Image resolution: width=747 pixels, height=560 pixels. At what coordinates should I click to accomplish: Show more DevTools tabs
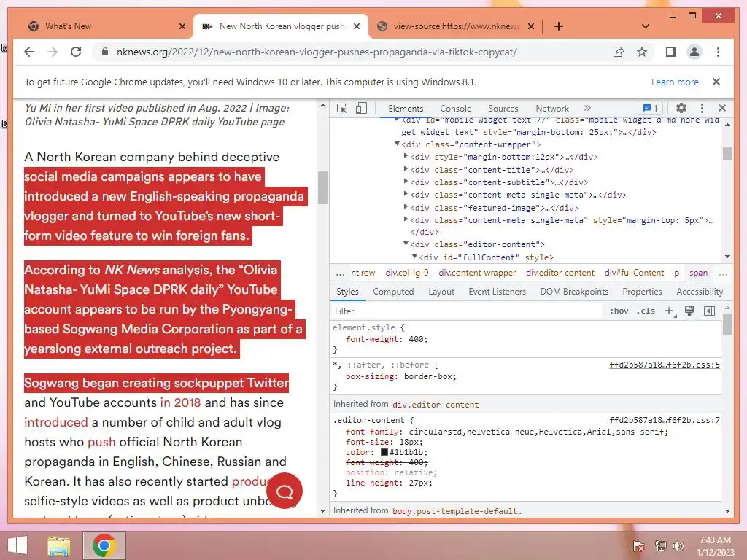click(587, 109)
